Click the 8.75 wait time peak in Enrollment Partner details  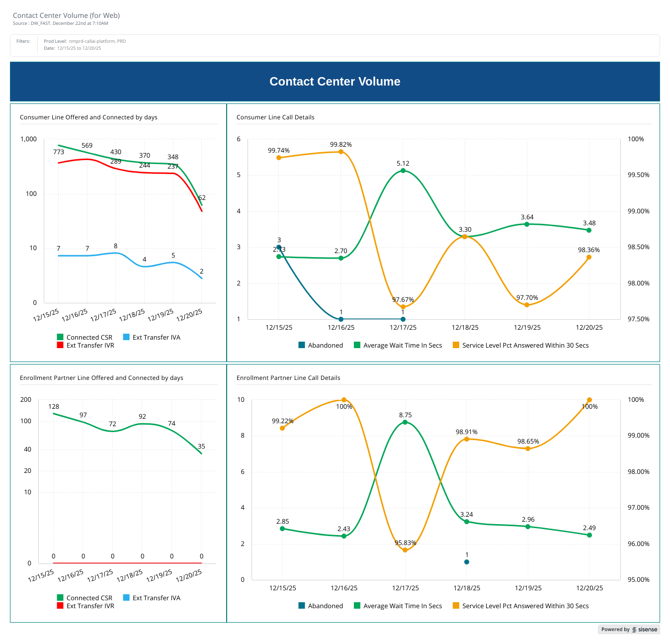coord(405,422)
